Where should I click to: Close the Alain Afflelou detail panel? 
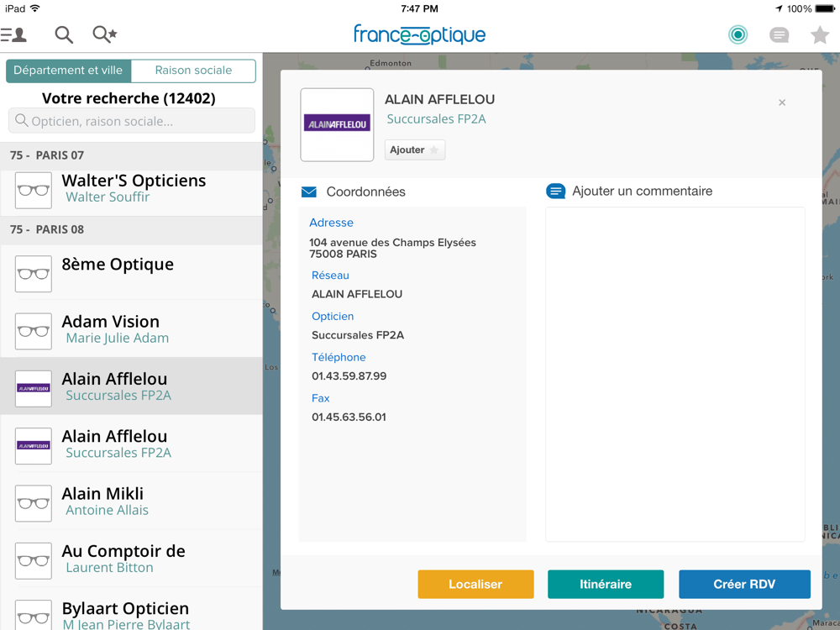pos(782,102)
